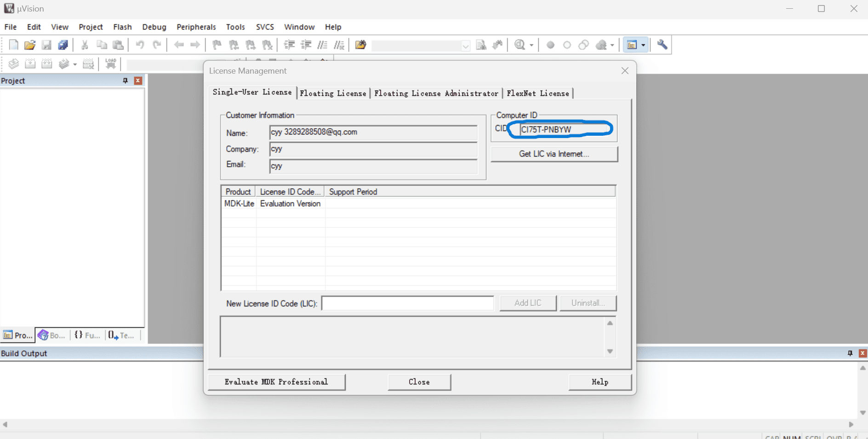The height and width of the screenshot is (439, 868).
Task: Click Evaluate MDK Professional button
Action: pyautogui.click(x=276, y=382)
